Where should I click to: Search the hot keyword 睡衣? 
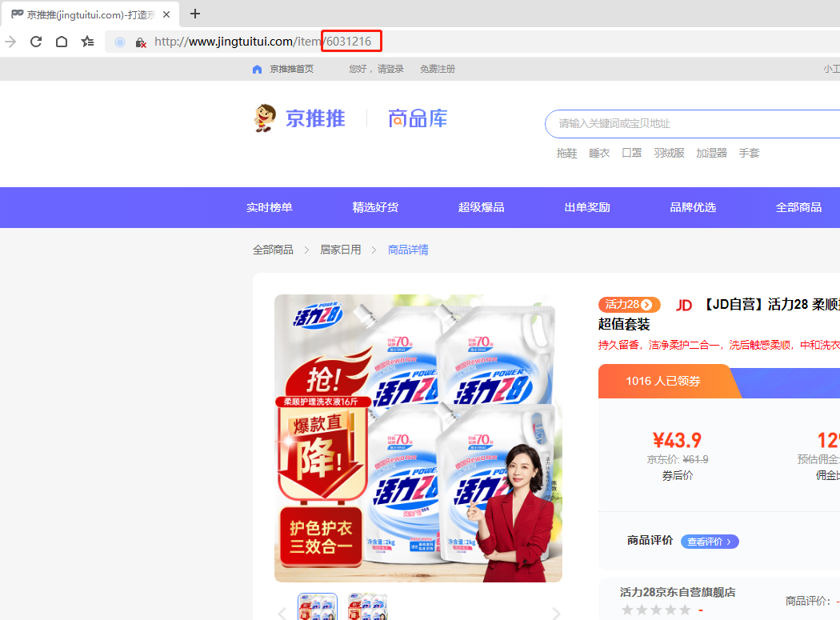tap(599, 154)
